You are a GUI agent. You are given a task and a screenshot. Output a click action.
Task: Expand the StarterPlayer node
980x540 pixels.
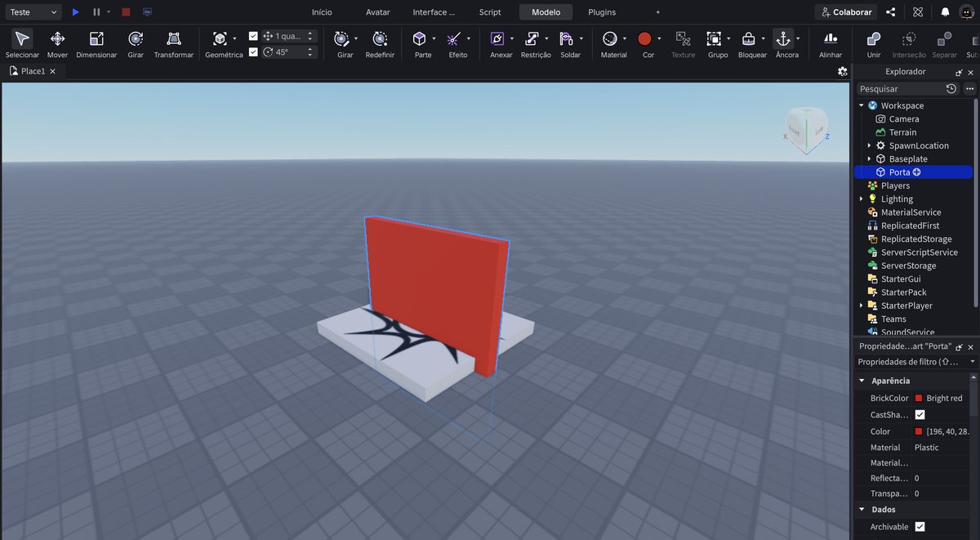pos(861,306)
